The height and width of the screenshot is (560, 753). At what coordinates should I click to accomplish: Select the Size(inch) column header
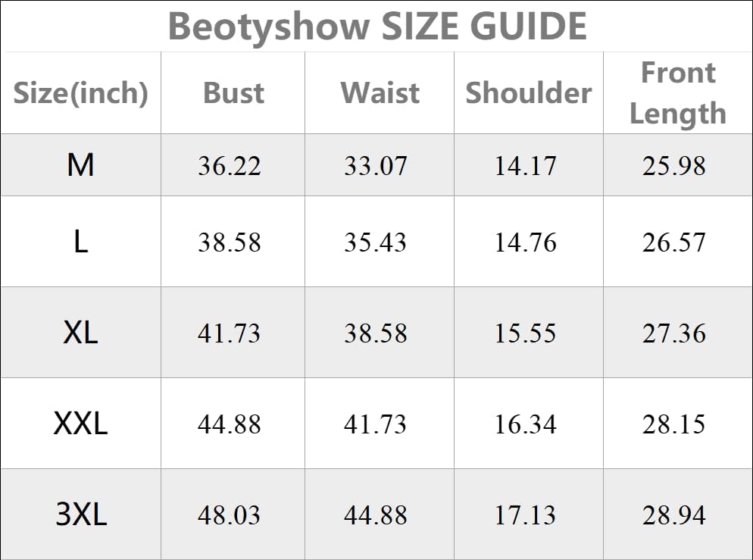pyautogui.click(x=80, y=93)
